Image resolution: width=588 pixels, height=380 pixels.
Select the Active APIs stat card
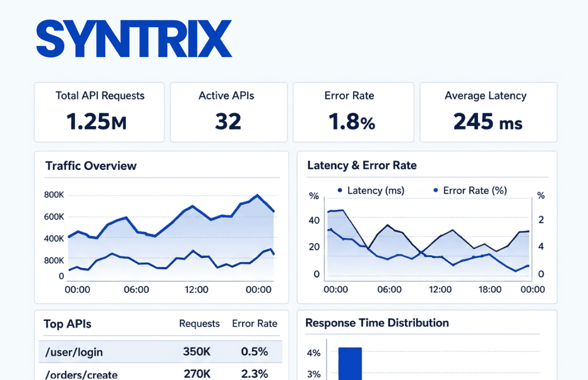[x=228, y=112]
